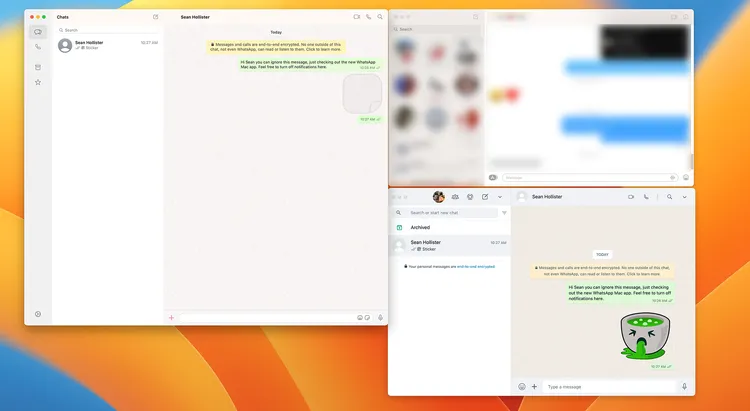Open Settings gear in left WhatsApp sidebar
The width and height of the screenshot is (750, 411).
tap(38, 314)
